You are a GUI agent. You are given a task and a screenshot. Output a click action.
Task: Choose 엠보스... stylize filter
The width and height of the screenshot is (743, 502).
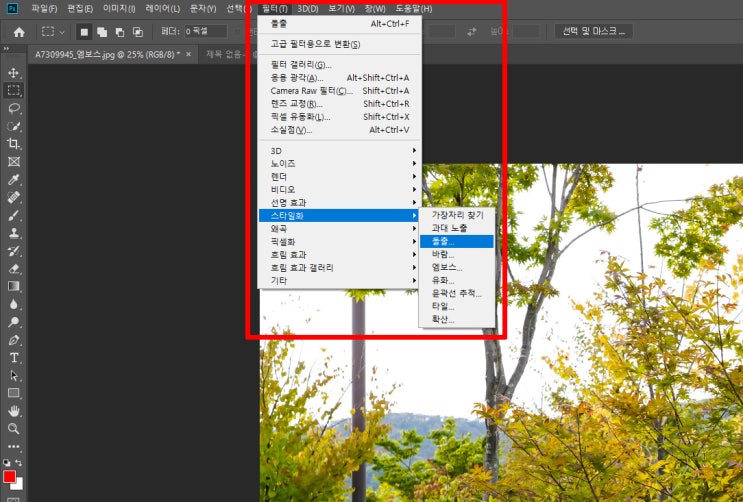pyautogui.click(x=457, y=267)
